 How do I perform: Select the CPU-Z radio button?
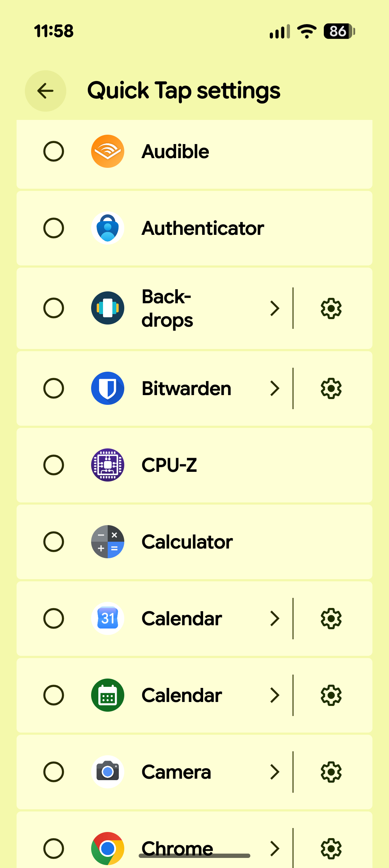pos(54,465)
